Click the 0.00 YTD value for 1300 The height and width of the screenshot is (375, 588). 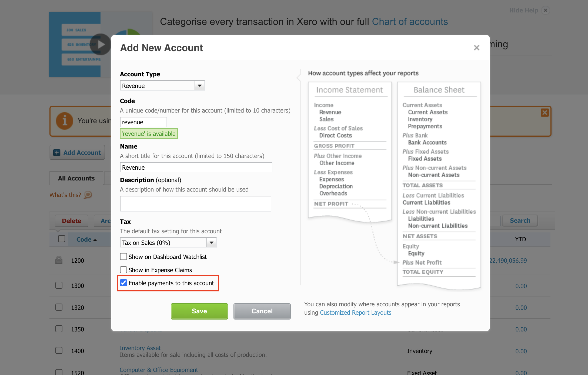click(x=521, y=286)
